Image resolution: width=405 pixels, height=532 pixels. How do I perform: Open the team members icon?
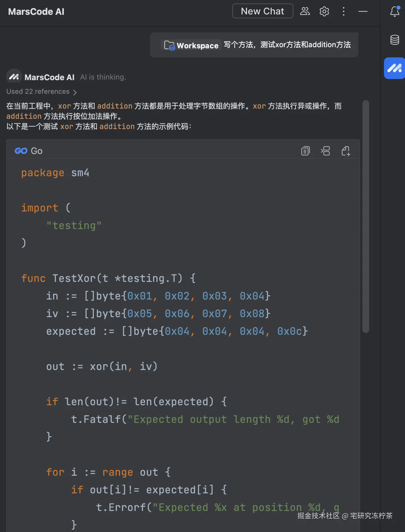coord(305,11)
